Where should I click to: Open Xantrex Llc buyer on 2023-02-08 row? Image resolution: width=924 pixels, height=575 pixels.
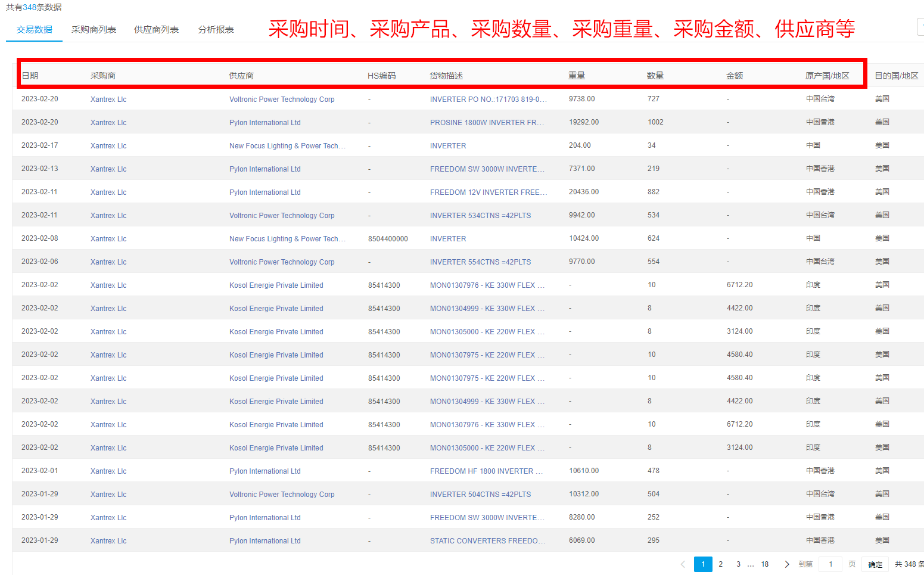click(108, 239)
